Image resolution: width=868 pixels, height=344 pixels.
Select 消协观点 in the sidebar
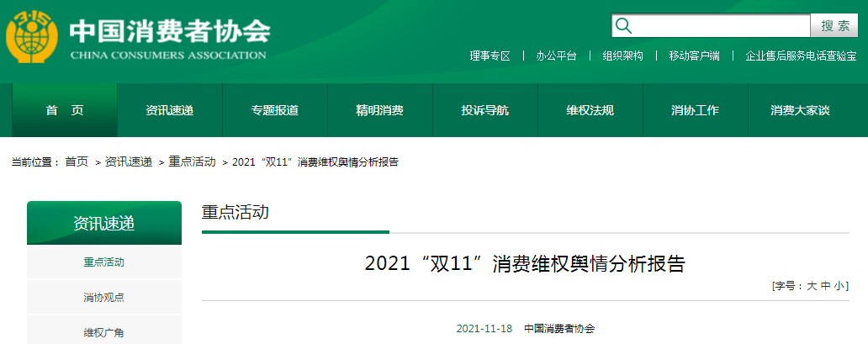click(104, 298)
